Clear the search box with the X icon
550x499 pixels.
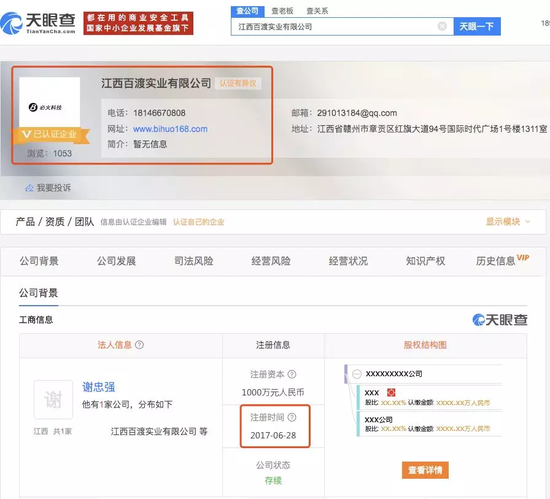point(442,26)
